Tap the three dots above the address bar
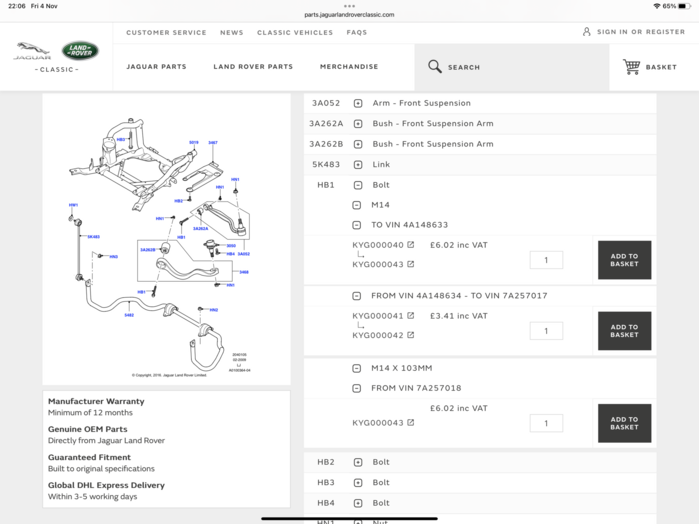 point(350,6)
